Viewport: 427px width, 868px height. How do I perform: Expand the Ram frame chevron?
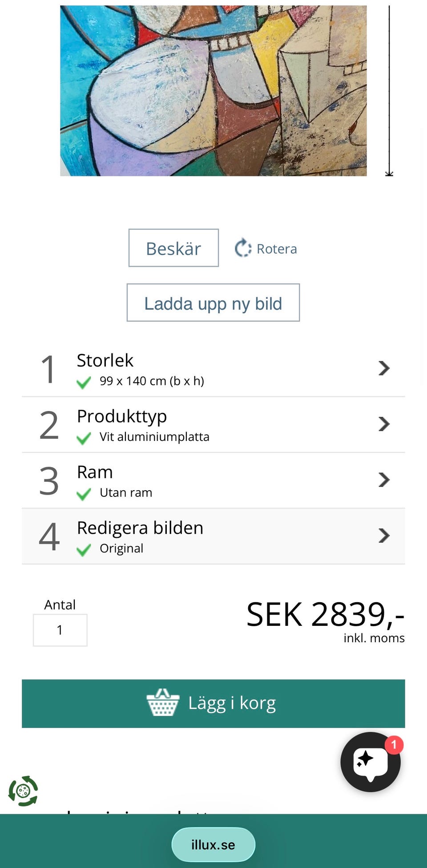coord(383,480)
